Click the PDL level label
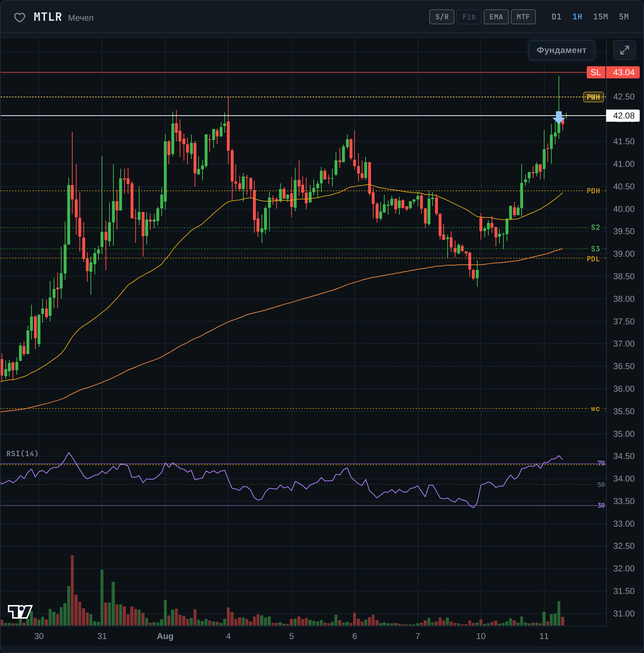644x653 pixels. pos(594,259)
